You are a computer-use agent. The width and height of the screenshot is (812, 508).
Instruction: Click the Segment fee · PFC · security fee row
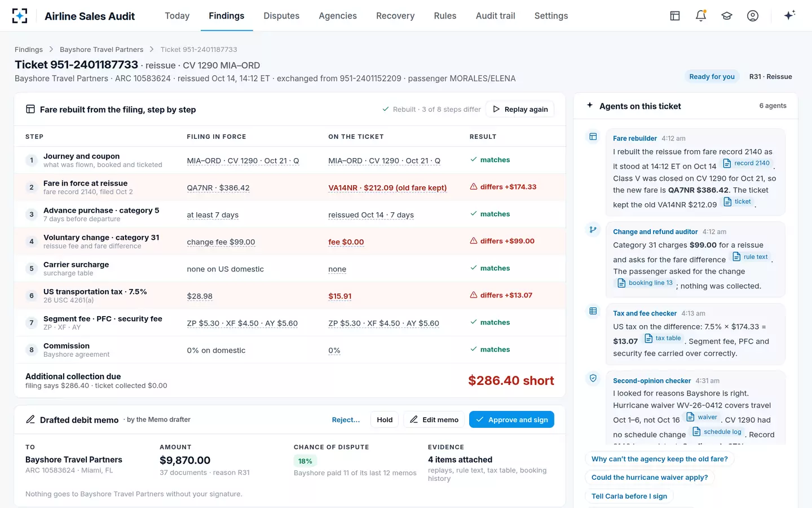click(290, 323)
